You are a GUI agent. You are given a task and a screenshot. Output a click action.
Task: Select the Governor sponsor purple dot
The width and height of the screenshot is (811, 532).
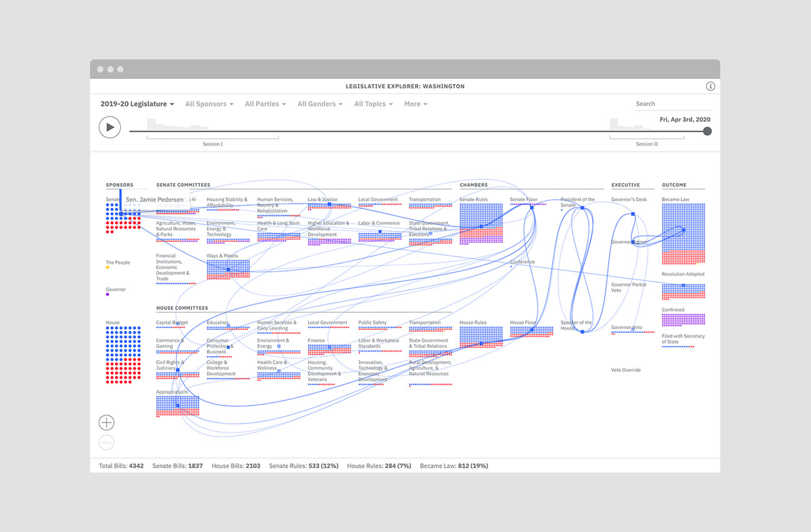click(108, 294)
